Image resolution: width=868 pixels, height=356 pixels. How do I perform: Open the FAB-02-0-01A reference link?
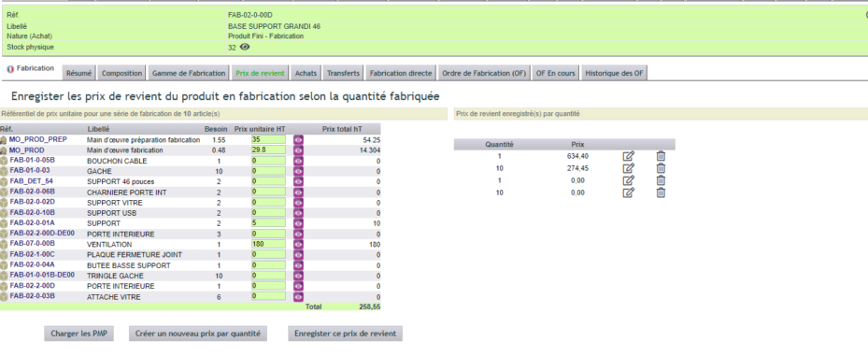coord(32,223)
